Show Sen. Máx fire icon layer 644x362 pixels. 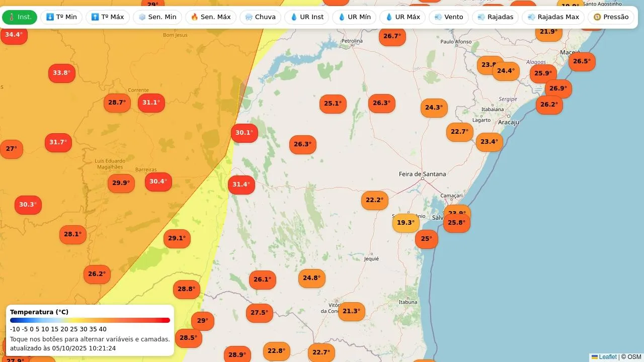[x=211, y=17]
